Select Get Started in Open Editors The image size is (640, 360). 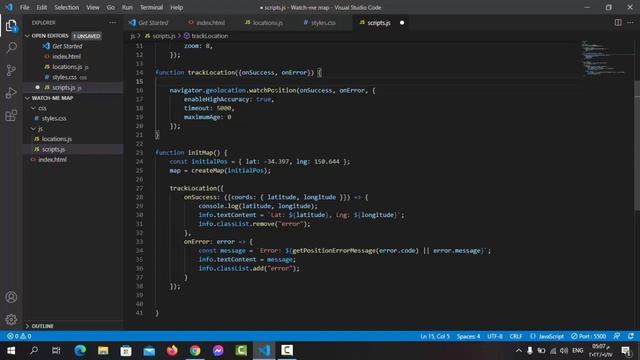click(67, 47)
